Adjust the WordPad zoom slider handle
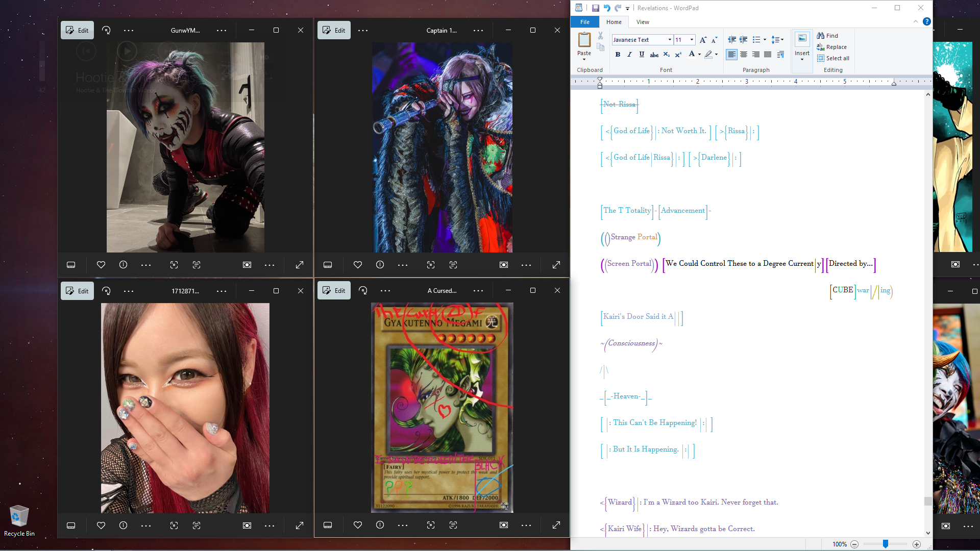 point(886,544)
